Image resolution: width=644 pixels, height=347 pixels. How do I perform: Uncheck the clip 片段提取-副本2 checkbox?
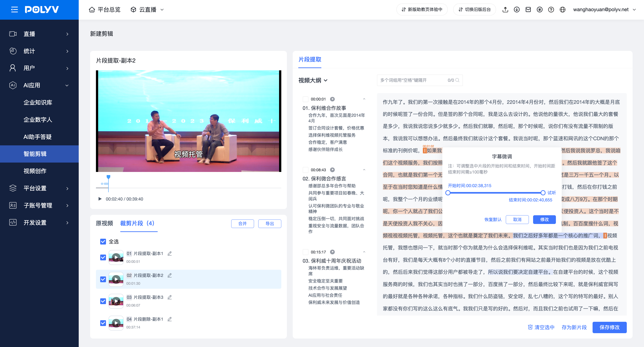103,279
